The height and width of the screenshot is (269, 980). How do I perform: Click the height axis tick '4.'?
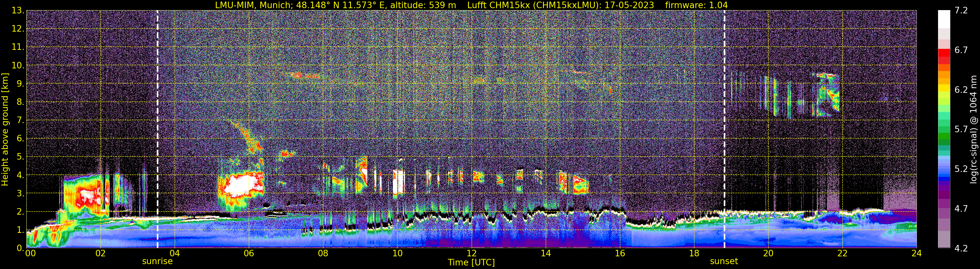pos(20,175)
